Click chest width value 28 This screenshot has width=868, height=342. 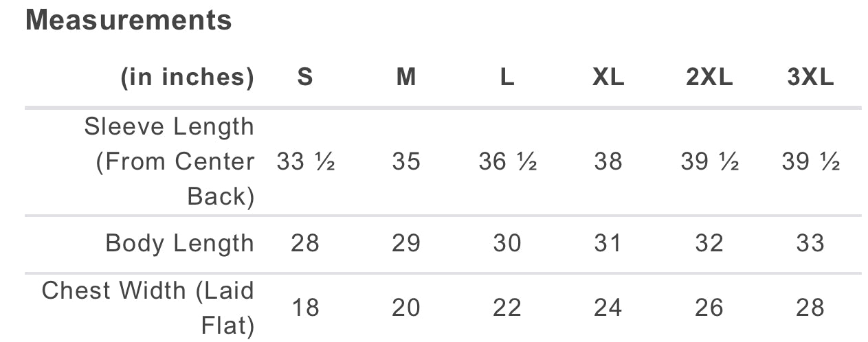pos(810,308)
